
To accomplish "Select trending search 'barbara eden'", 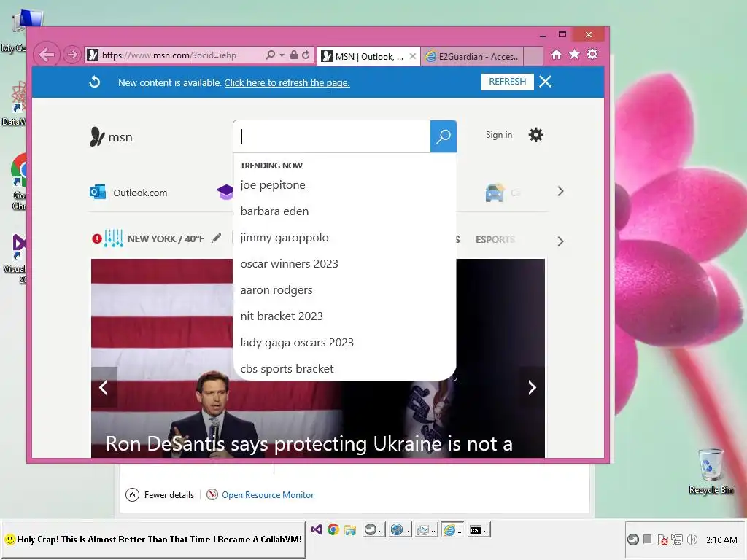I will (x=274, y=211).
